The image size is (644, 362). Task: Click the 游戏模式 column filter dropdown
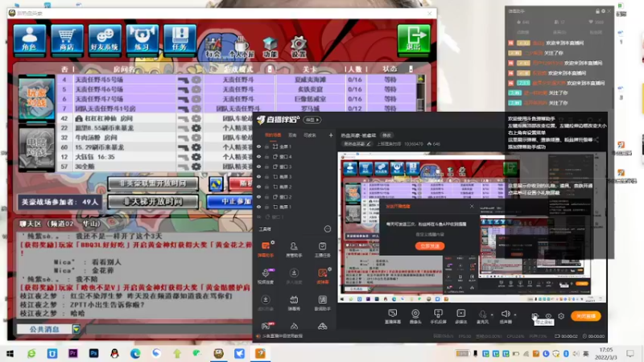click(270, 69)
